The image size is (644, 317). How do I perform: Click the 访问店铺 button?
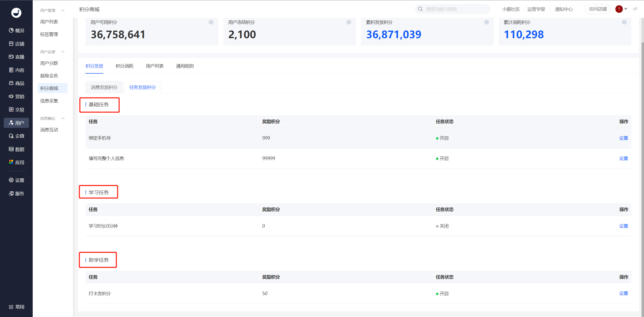(598, 9)
